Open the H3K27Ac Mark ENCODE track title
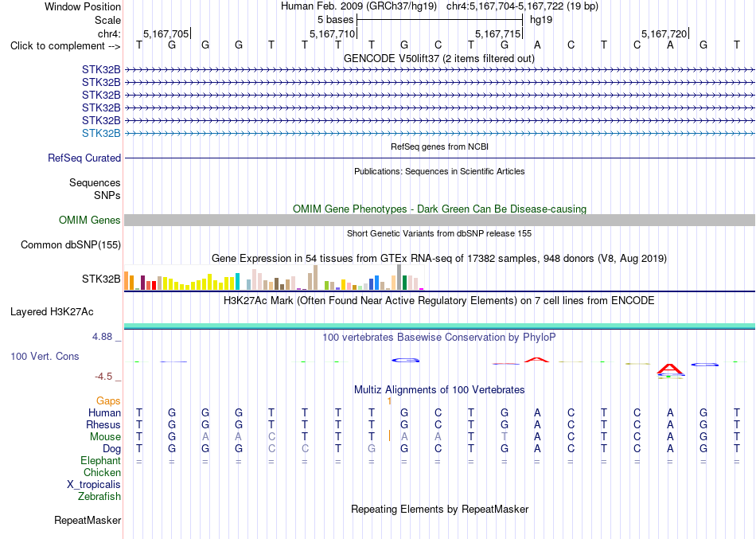 click(439, 301)
